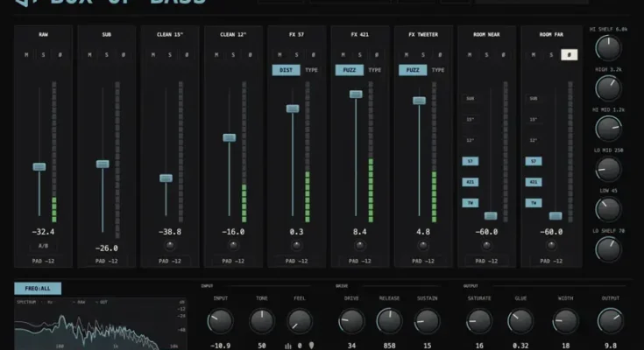The width and height of the screenshot is (644, 350).
Task: Click the RAW channel fader handle
Action: (39, 166)
